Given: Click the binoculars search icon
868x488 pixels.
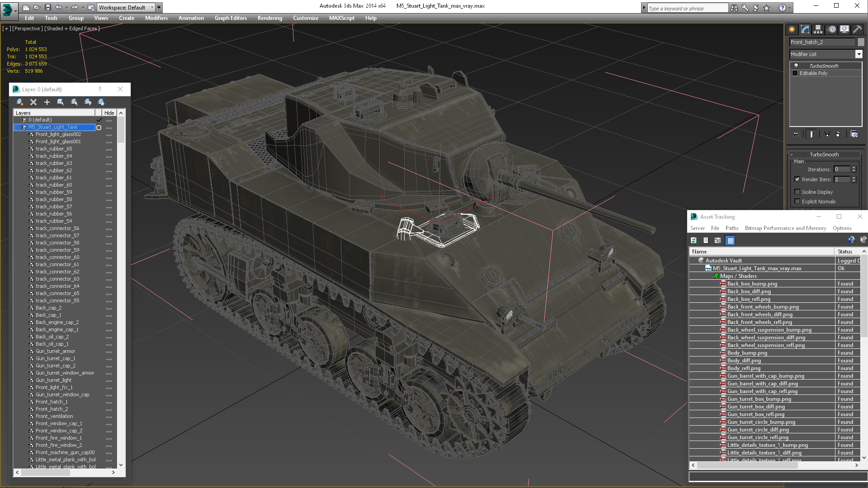Looking at the screenshot, I should 734,8.
